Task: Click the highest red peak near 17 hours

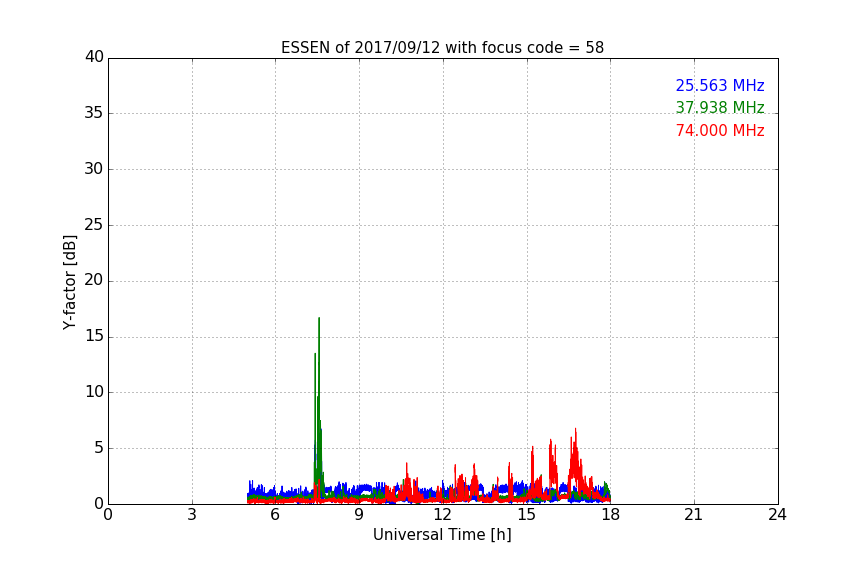Action: tap(576, 430)
